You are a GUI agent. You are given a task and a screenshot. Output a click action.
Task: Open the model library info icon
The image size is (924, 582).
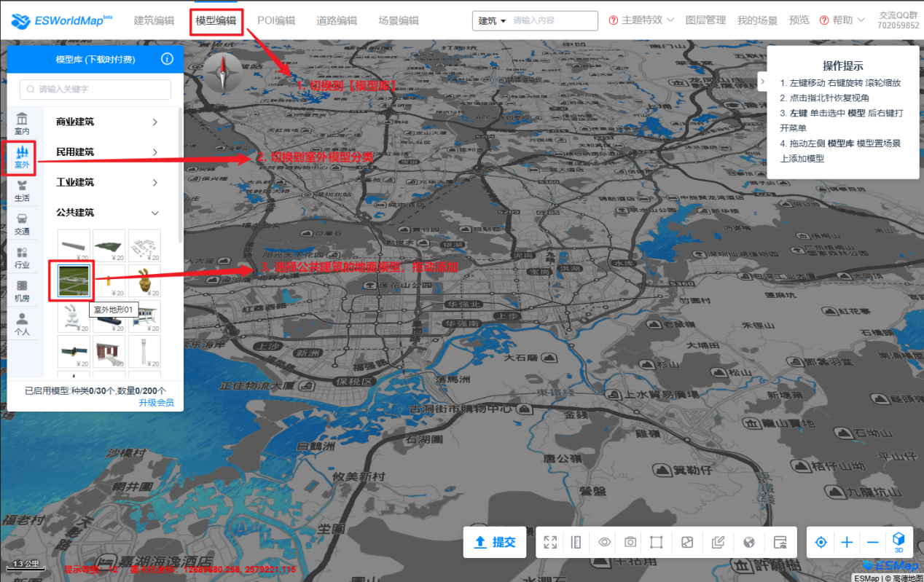coord(167,59)
